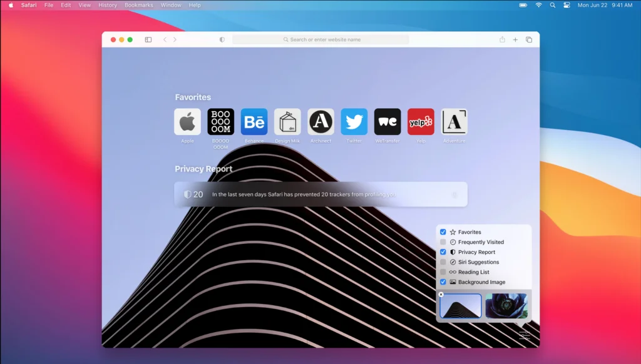Viewport: 641px width, 364px height.
Task: Remove the building background image with the x
Action: click(x=441, y=294)
